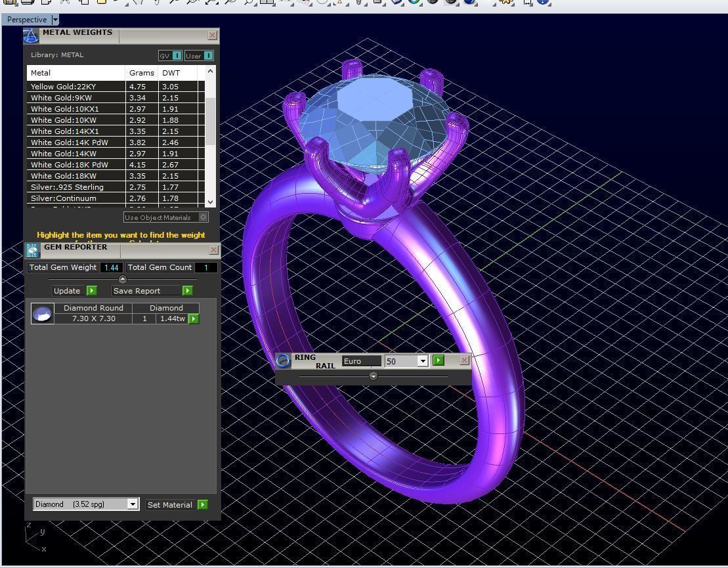Select the Silver:Continuum row
728x568 pixels.
tap(116, 198)
